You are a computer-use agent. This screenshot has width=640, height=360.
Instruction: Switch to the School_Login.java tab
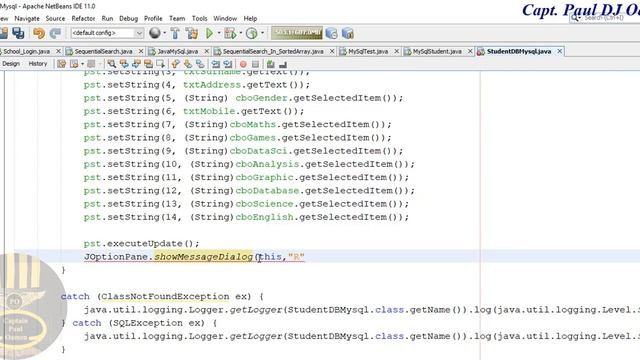click(26, 51)
